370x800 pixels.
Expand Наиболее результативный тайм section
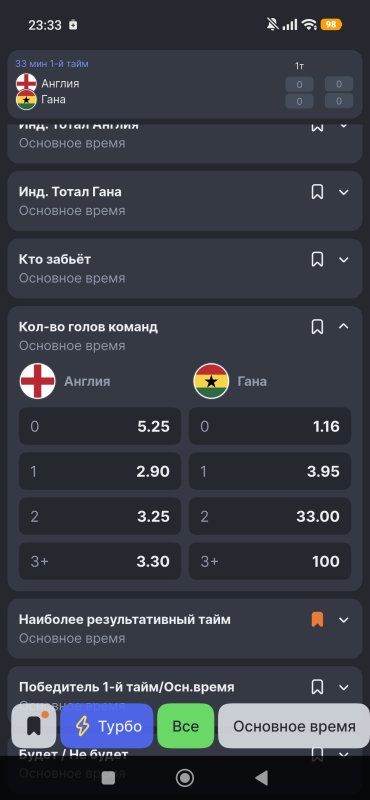pos(344,620)
